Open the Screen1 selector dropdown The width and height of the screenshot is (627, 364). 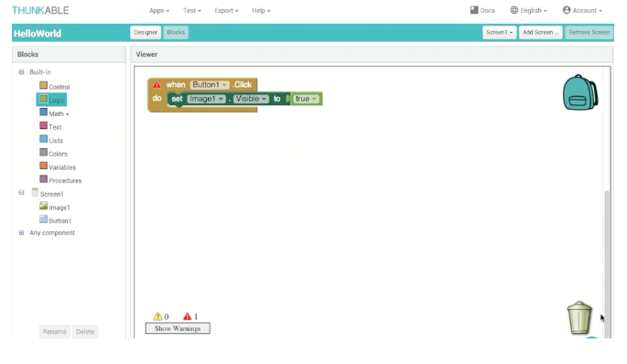tap(500, 32)
